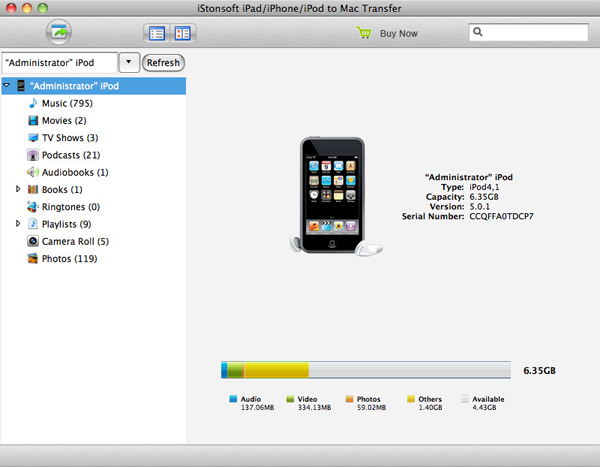600x467 pixels.
Task: Open the Photos (119) icon
Action: (x=33, y=258)
